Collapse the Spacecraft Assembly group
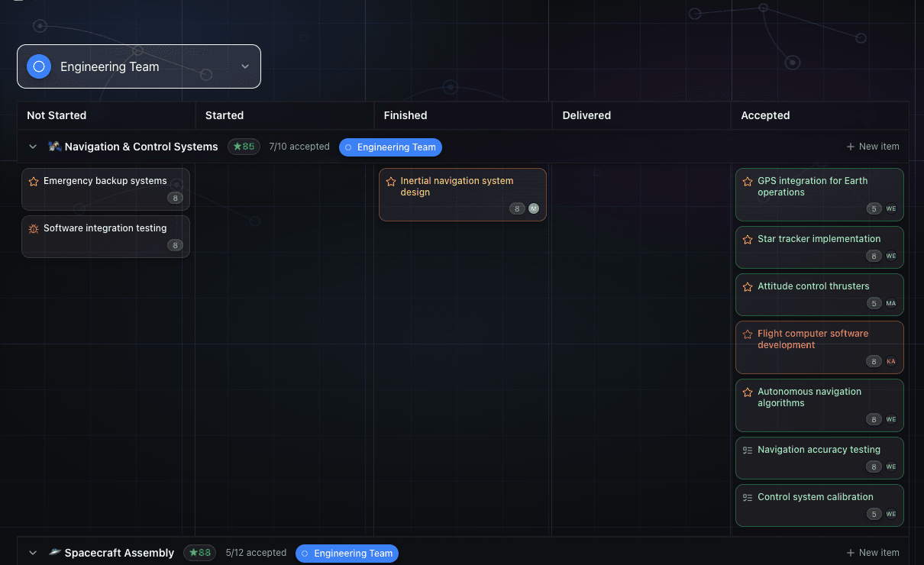Screen dimensions: 924x565 coord(33,553)
